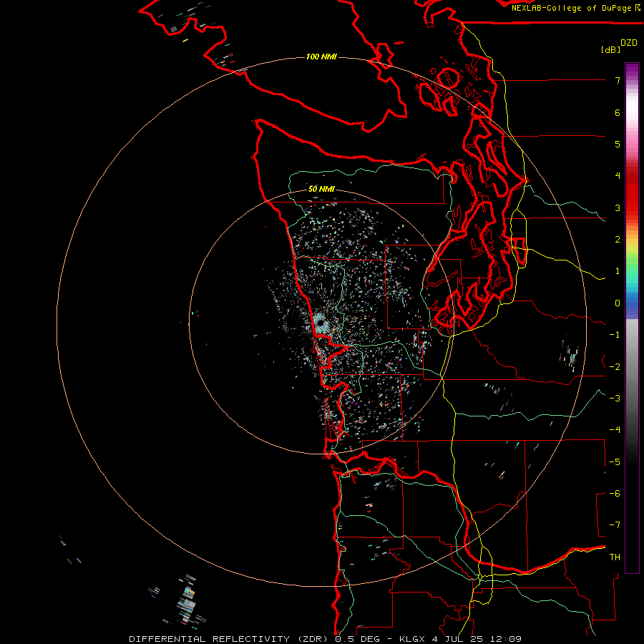The height and width of the screenshot is (644, 644).
Task: Click the "-3" scale value
Action: [615, 398]
